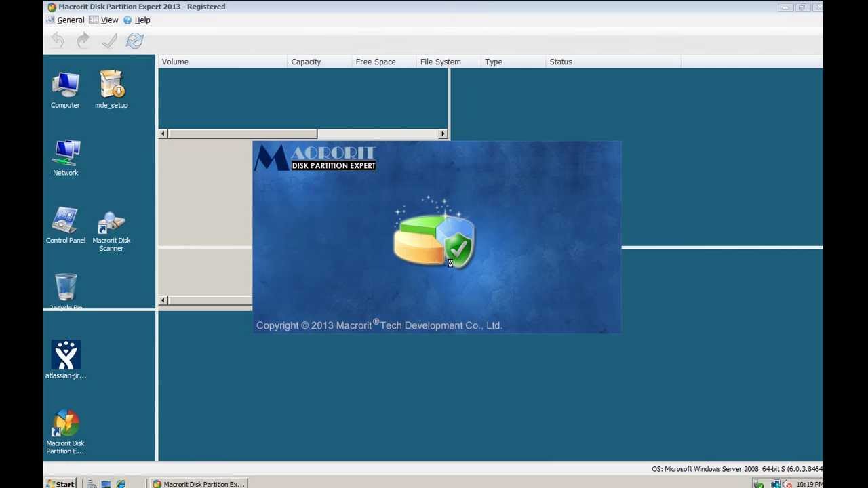
Task: Select the atlassian-jira desktop icon
Action: pos(66,360)
